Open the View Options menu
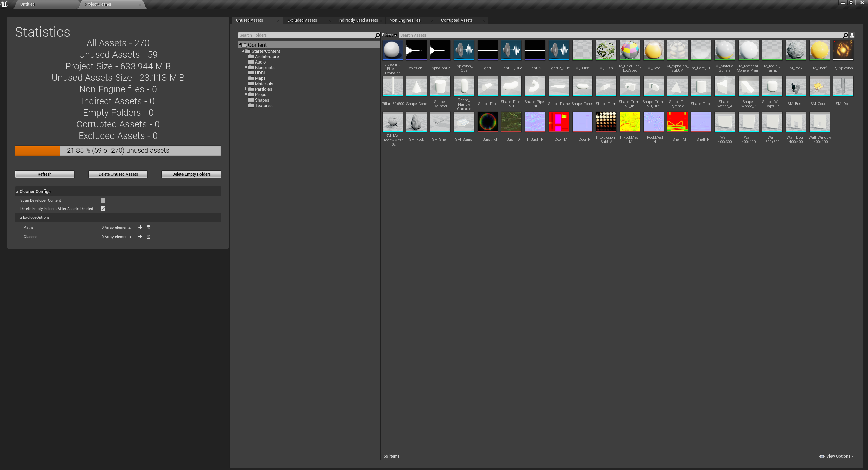868x470 pixels. point(836,456)
